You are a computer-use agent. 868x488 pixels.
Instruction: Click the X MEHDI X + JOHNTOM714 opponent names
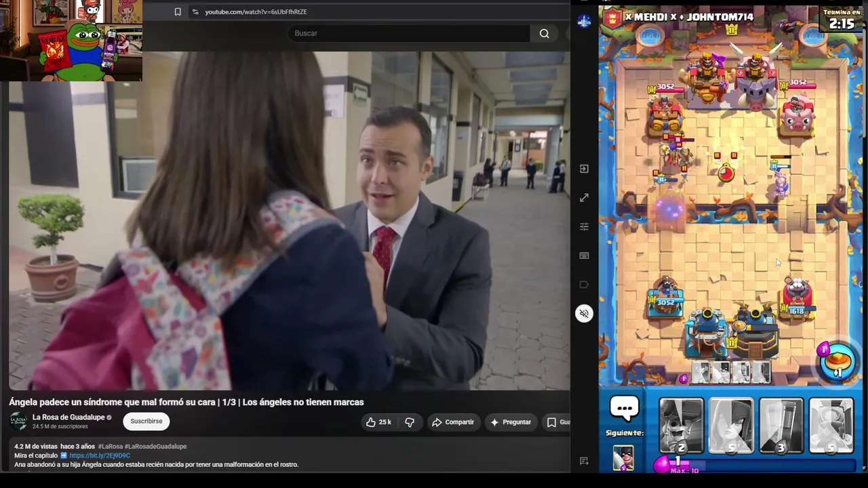tap(689, 17)
